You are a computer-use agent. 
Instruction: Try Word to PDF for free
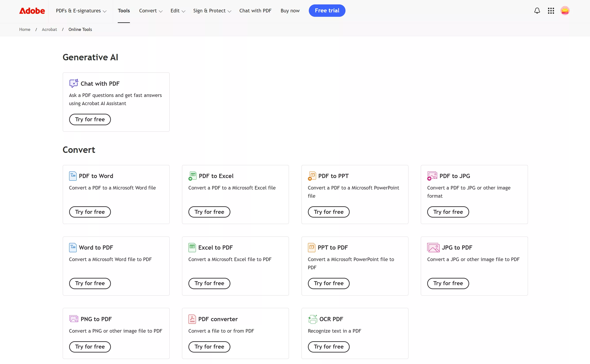[x=90, y=283]
